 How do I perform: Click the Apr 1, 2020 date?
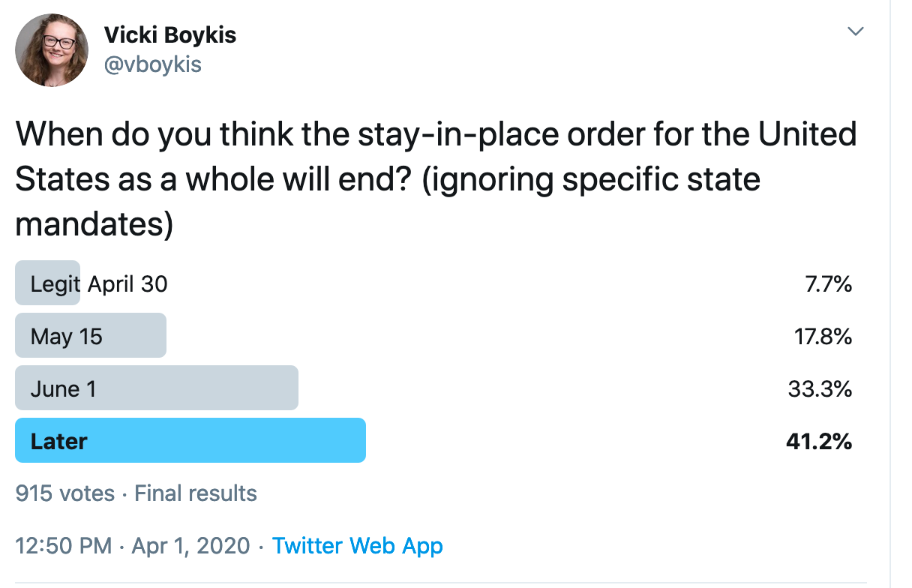tap(190, 545)
